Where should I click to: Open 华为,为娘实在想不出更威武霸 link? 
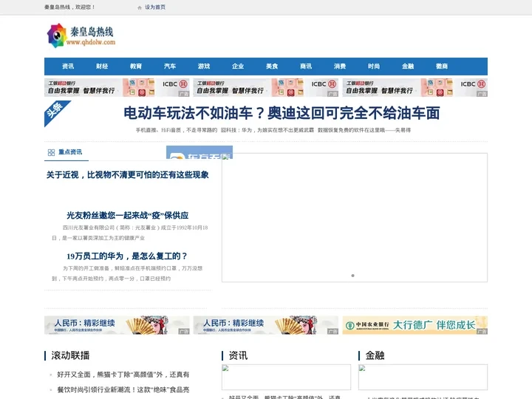click(x=267, y=130)
